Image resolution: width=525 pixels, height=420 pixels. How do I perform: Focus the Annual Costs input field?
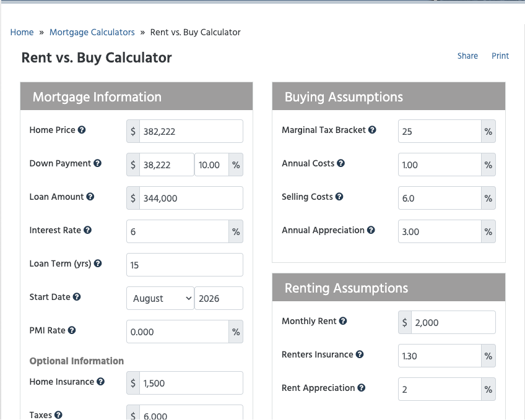coord(440,165)
